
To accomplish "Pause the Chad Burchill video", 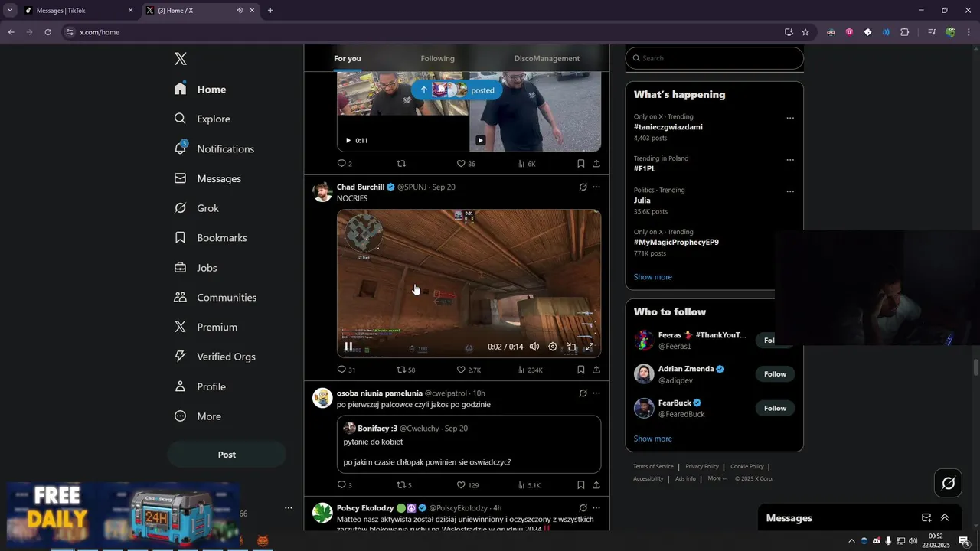I will [x=348, y=347].
